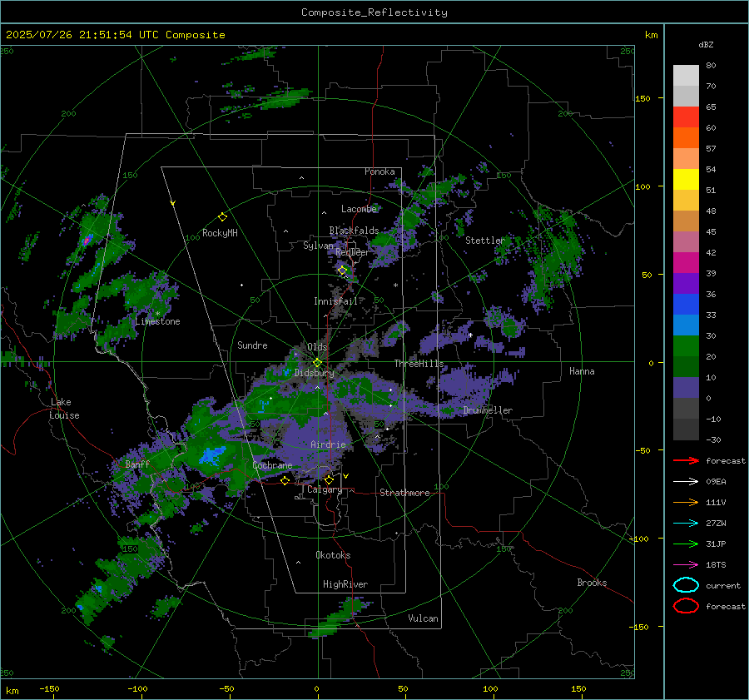This screenshot has width=749, height=700.
Task: Click the 'Cochrane' map label
Action: tap(272, 465)
